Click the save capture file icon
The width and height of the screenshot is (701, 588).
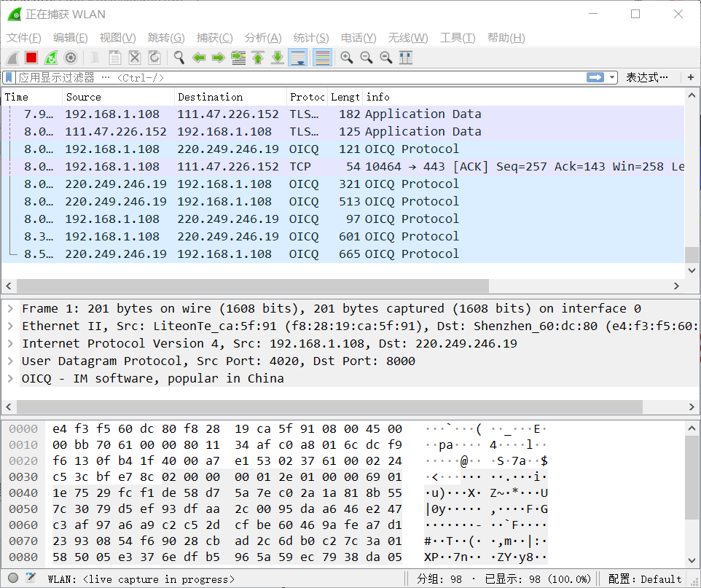pos(115,58)
